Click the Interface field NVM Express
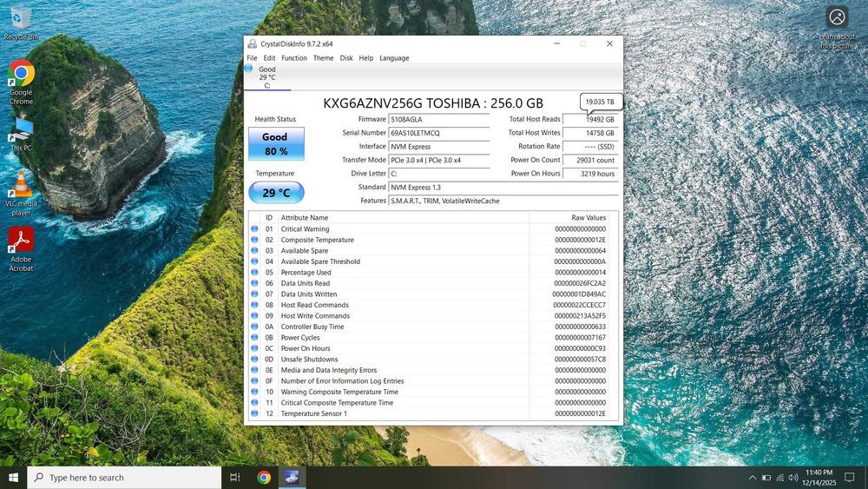The height and width of the screenshot is (489, 868). click(439, 147)
